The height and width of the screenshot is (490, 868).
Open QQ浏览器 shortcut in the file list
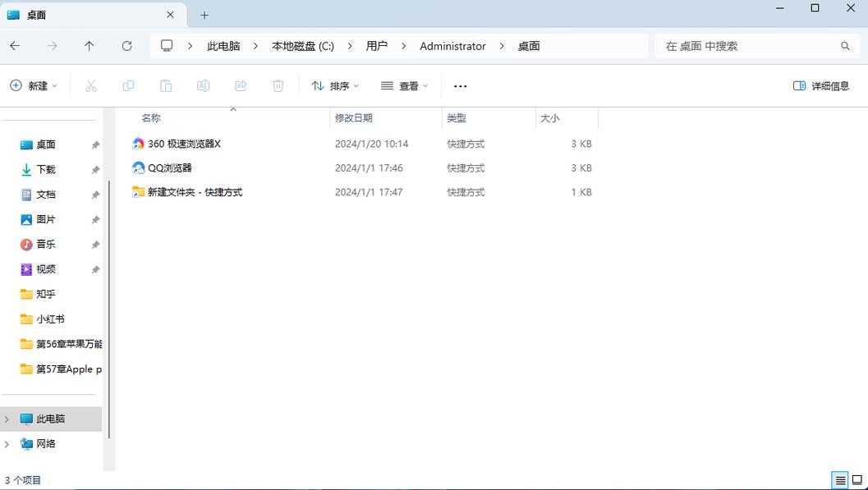click(x=169, y=167)
